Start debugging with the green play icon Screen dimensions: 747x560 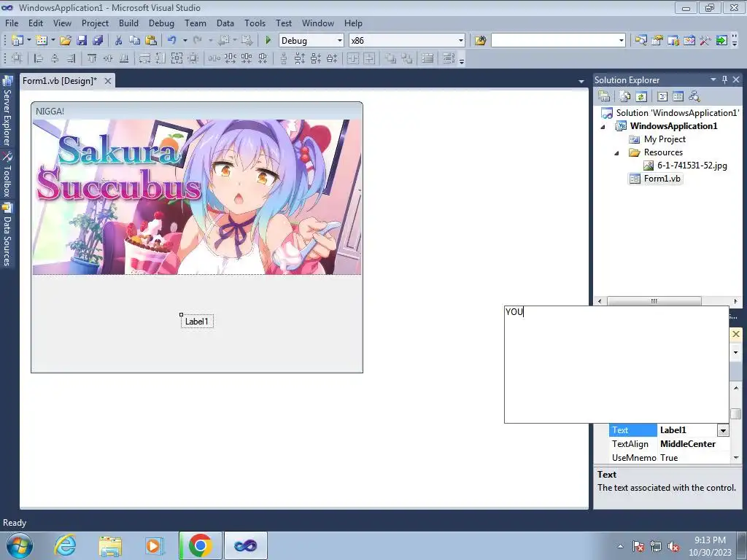[268, 41]
